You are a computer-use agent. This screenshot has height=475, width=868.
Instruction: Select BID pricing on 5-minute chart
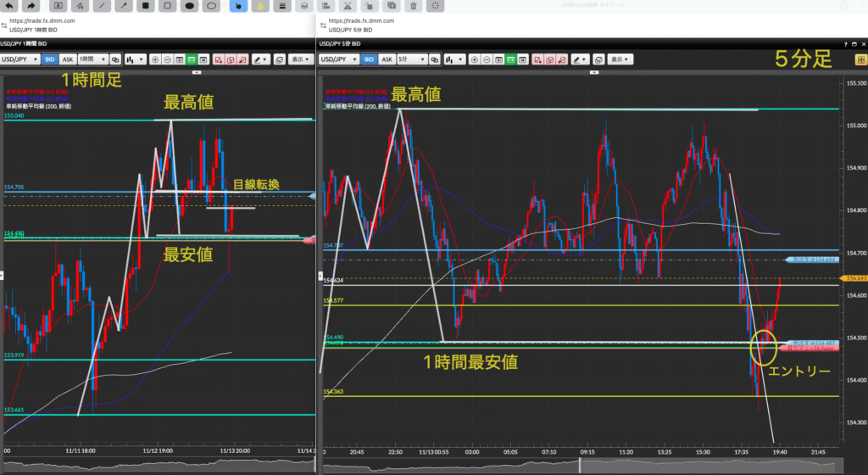pyautogui.click(x=370, y=59)
